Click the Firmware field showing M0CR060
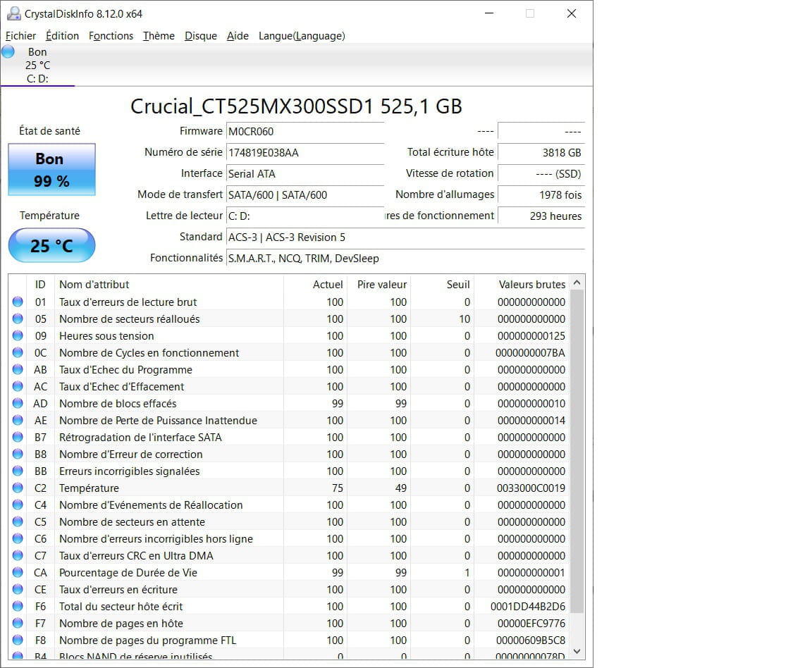 click(x=304, y=131)
